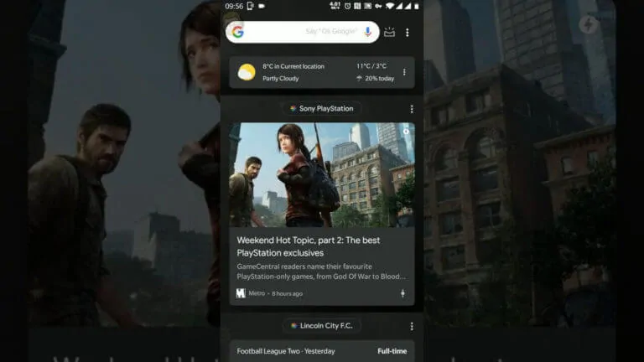
Task: Open The Last of Us article thumbnail
Action: [x=322, y=175]
